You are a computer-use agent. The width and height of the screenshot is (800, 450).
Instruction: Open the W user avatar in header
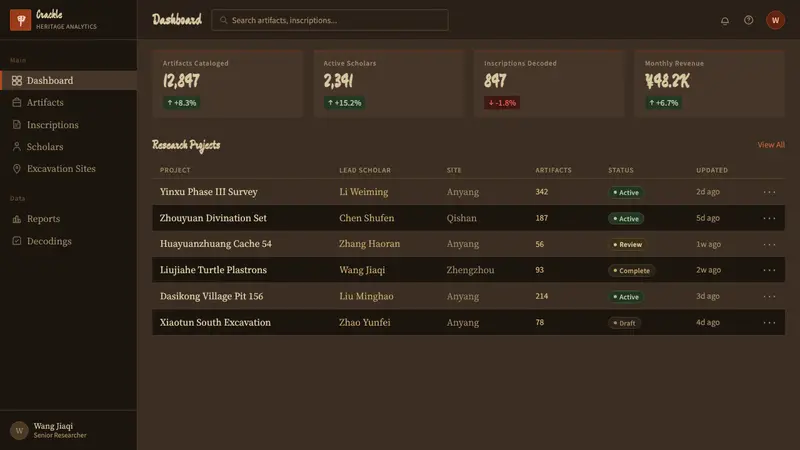(x=775, y=20)
